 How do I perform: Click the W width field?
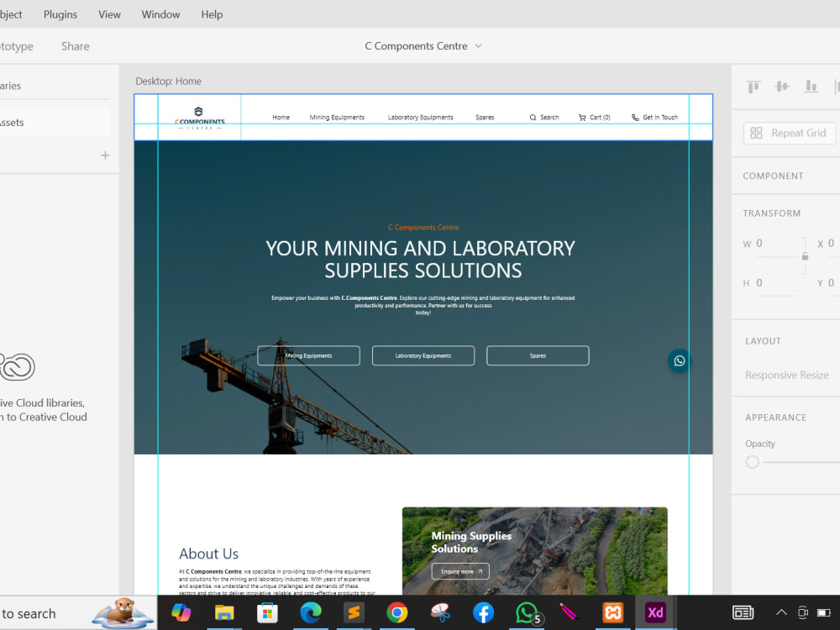[x=777, y=244]
